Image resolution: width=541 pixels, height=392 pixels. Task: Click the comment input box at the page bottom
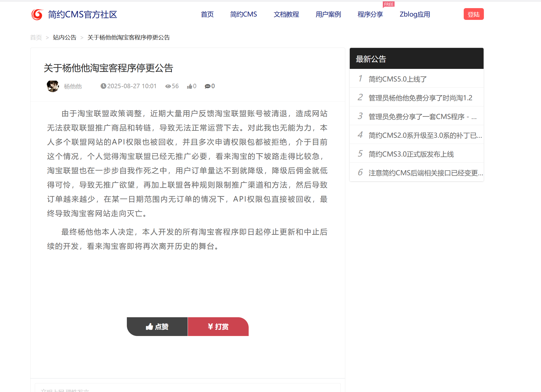pos(188,388)
